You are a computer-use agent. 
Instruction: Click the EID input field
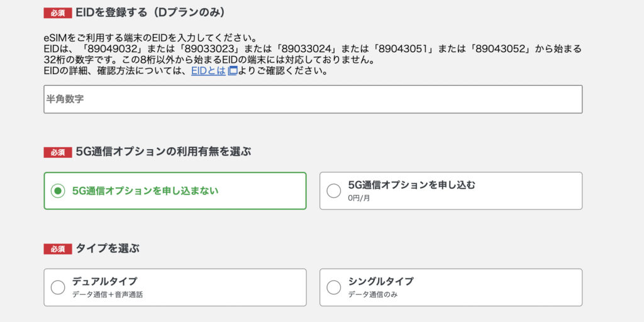point(313,99)
